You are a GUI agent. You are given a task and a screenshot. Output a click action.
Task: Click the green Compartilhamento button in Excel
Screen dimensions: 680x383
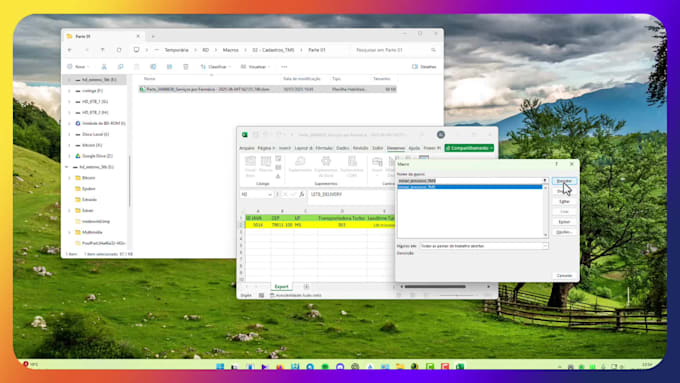[x=469, y=148]
